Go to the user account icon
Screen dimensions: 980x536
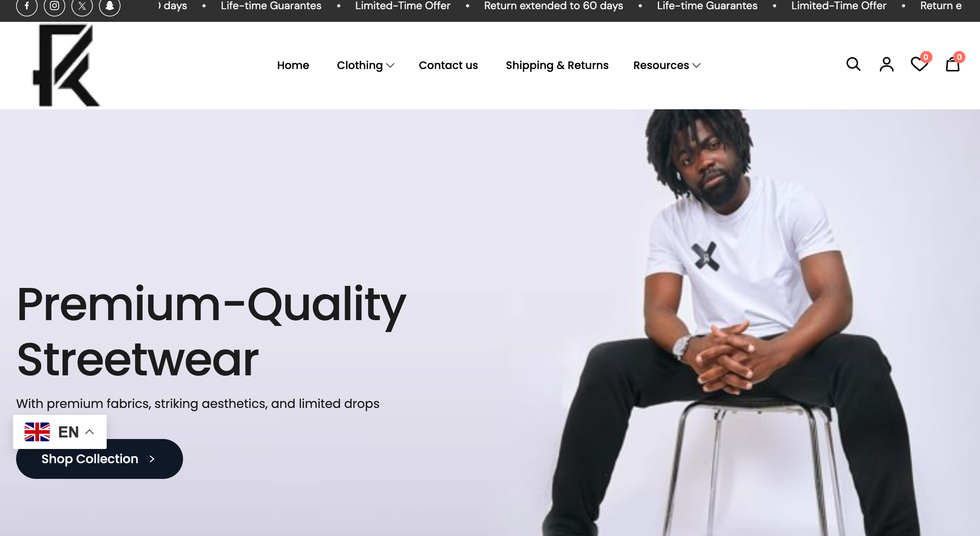click(x=886, y=64)
